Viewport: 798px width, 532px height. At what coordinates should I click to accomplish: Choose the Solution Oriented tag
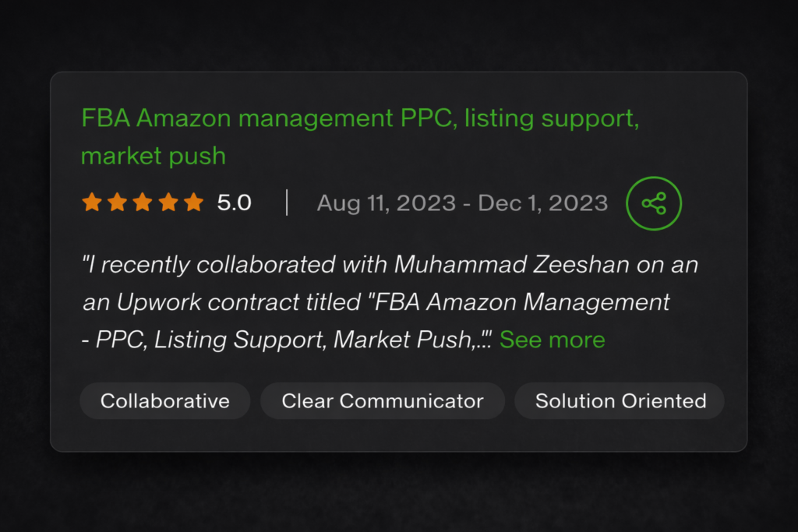click(x=620, y=401)
